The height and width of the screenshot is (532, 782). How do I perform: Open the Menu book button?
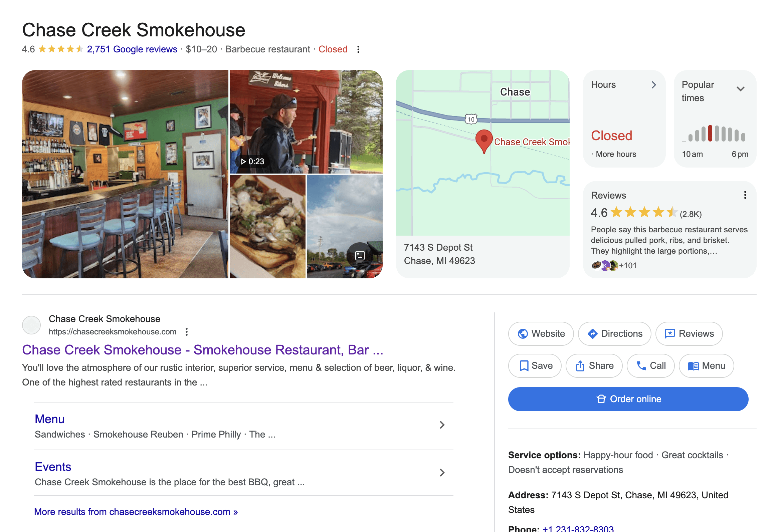point(706,365)
